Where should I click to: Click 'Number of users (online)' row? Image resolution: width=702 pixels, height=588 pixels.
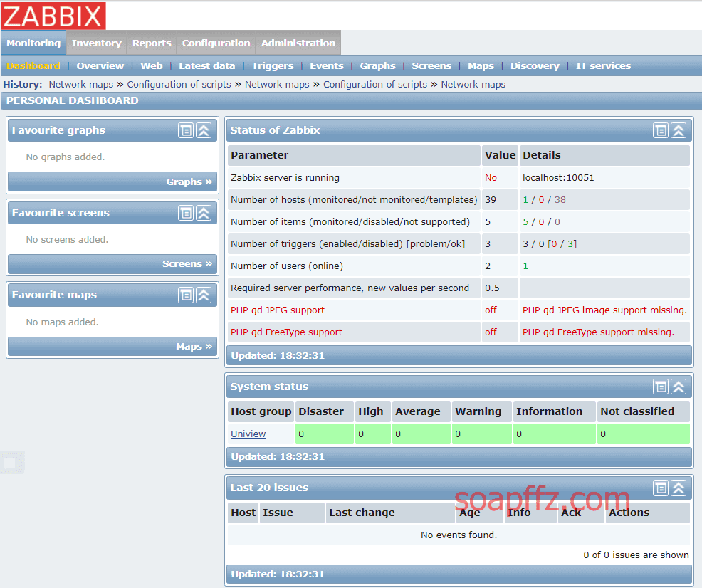[x=459, y=266]
